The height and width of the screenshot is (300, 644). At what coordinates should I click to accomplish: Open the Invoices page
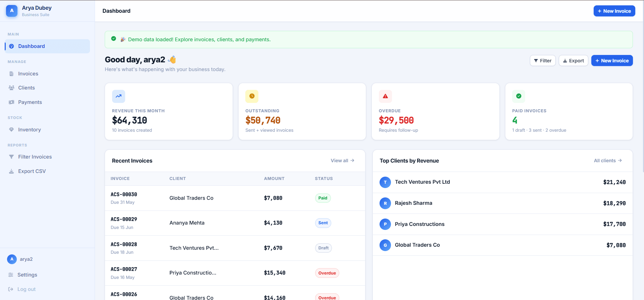pyautogui.click(x=47, y=74)
